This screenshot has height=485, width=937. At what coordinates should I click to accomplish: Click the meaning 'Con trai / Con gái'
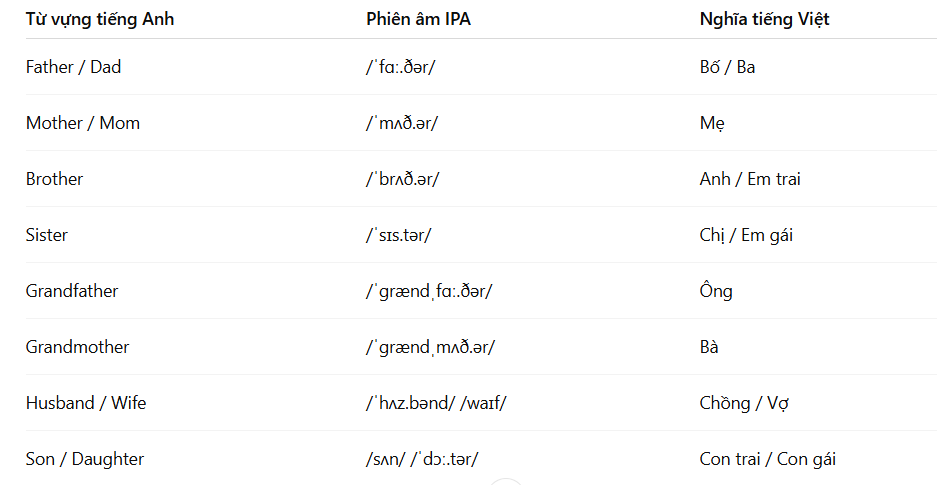(x=768, y=459)
